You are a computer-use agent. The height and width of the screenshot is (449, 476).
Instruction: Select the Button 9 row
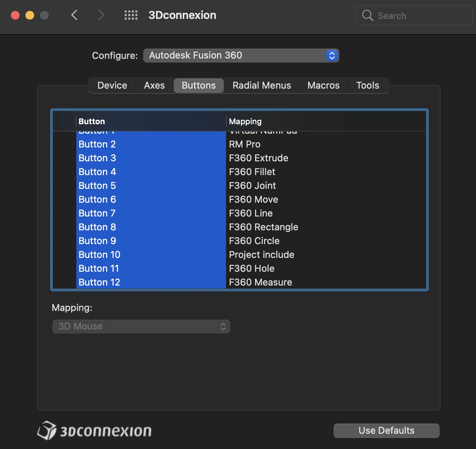tap(239, 241)
